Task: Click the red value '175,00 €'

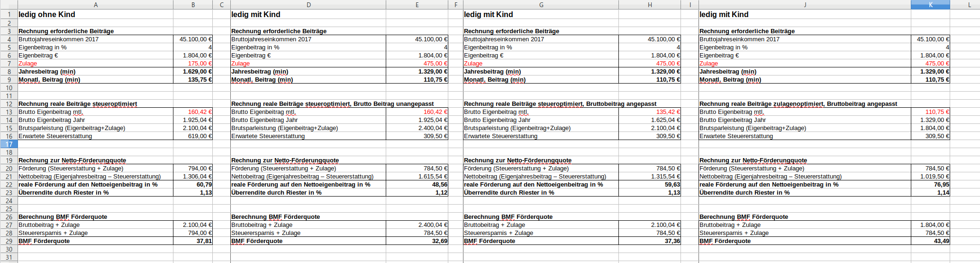Action: pos(200,64)
